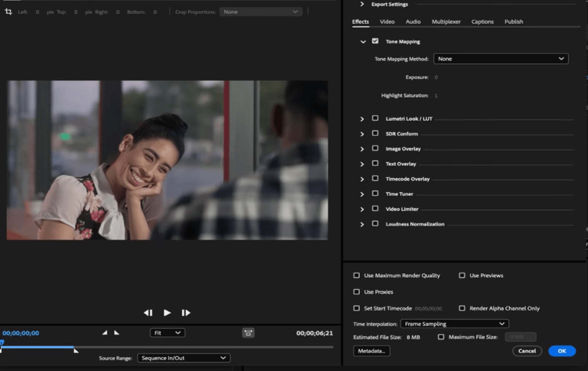This screenshot has width=588, height=371.
Task: Expand the Image Overlay section
Action: click(362, 149)
